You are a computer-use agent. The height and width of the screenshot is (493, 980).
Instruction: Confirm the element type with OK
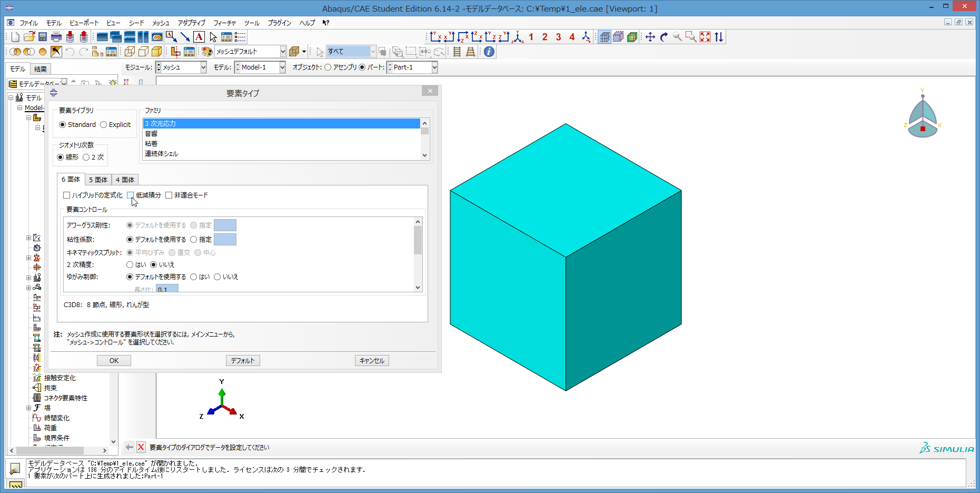point(114,361)
